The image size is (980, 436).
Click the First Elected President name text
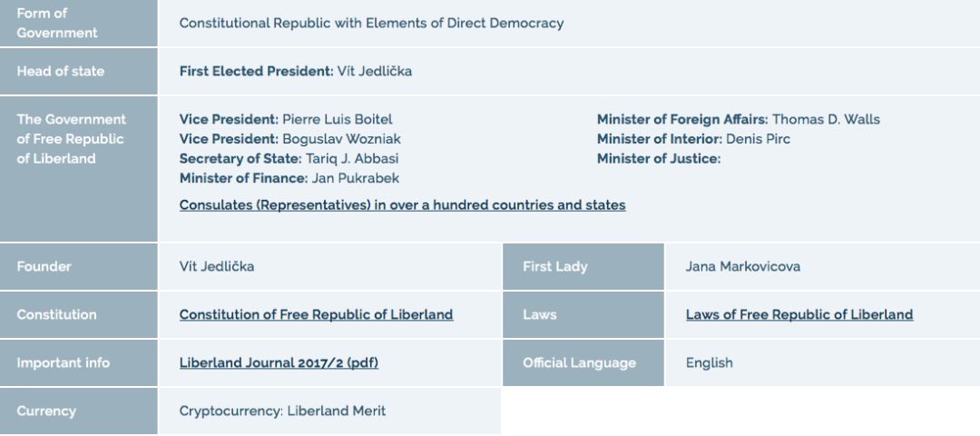click(375, 72)
